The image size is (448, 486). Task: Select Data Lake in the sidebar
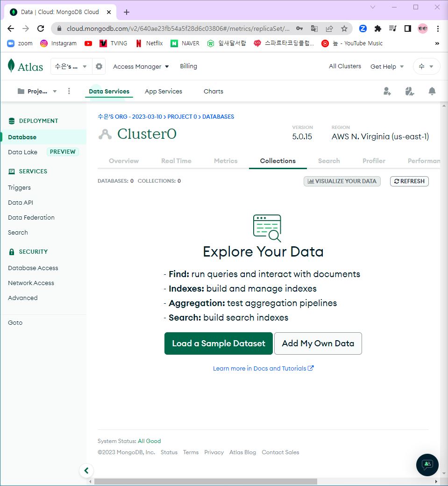22,152
